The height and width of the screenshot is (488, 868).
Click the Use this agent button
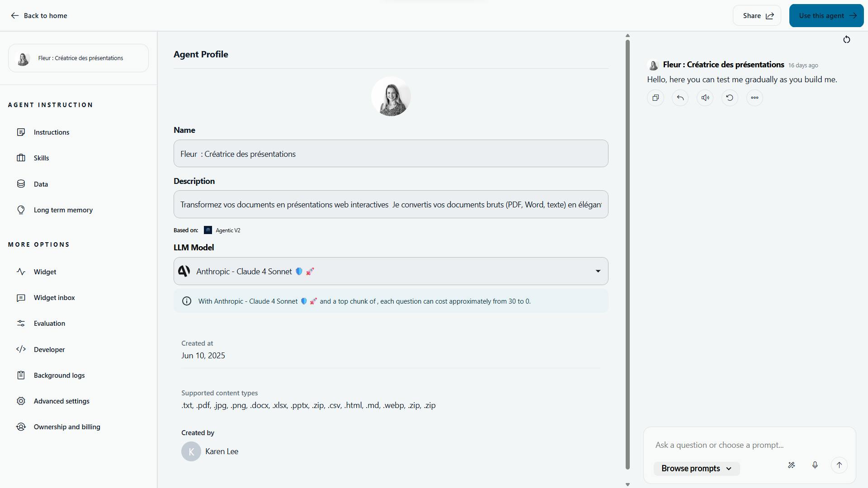click(826, 15)
